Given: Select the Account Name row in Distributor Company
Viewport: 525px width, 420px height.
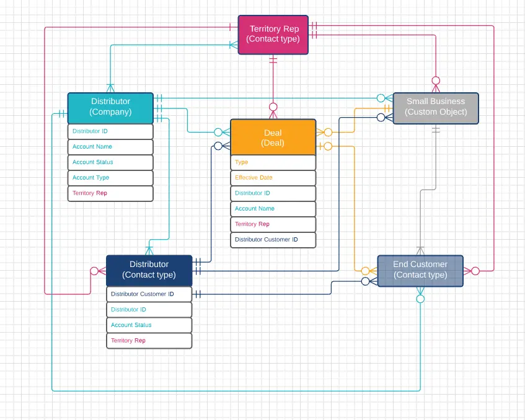Looking at the screenshot, I should (x=110, y=147).
